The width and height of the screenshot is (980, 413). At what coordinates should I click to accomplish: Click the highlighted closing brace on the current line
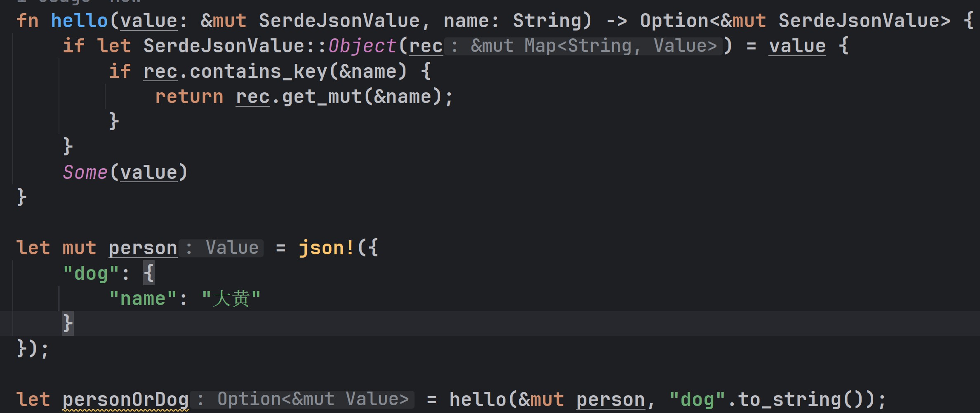(68, 324)
